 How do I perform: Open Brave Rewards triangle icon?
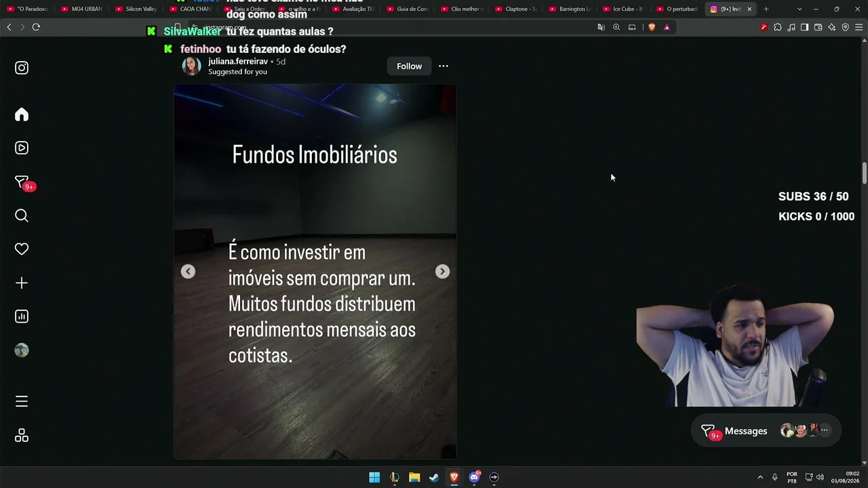pos(667,27)
